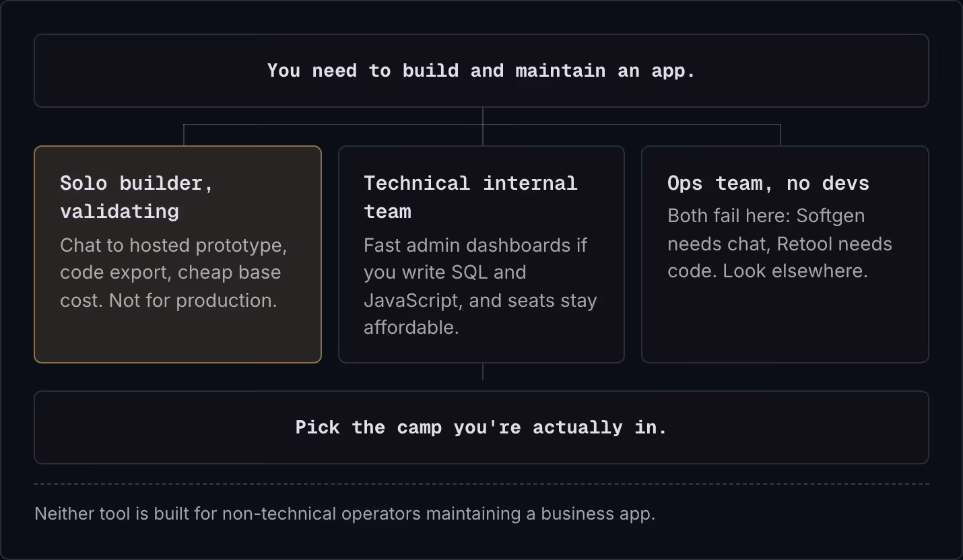Screen dimensions: 963x560
Task: Click the "Chat to hosted prototype" description text
Action: coord(174,273)
